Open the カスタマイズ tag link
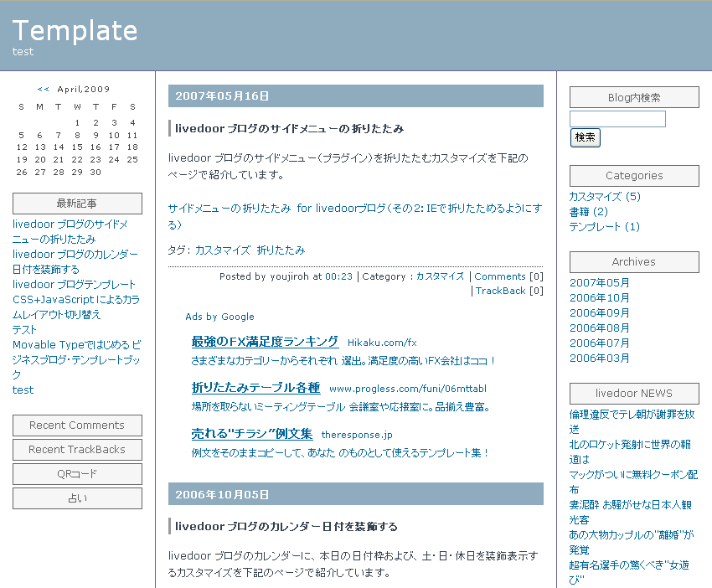 [x=223, y=250]
